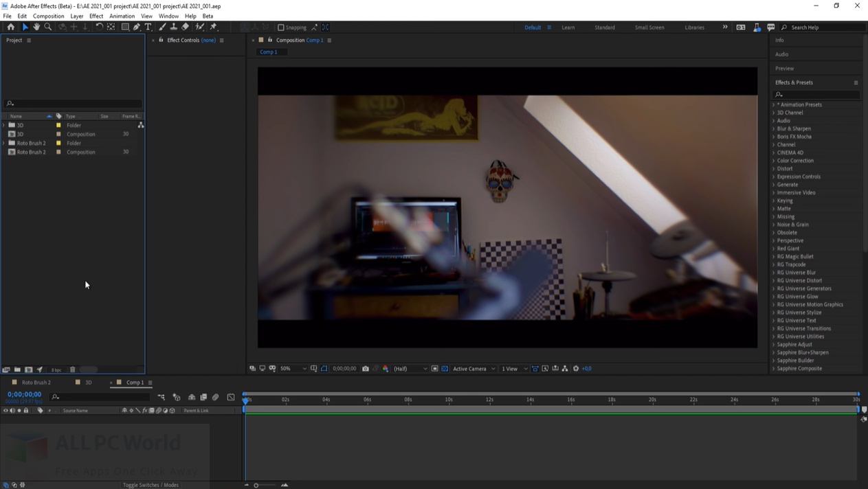Open composition flowchart icon in viewer bar
This screenshot has height=489, width=868.
pos(565,369)
